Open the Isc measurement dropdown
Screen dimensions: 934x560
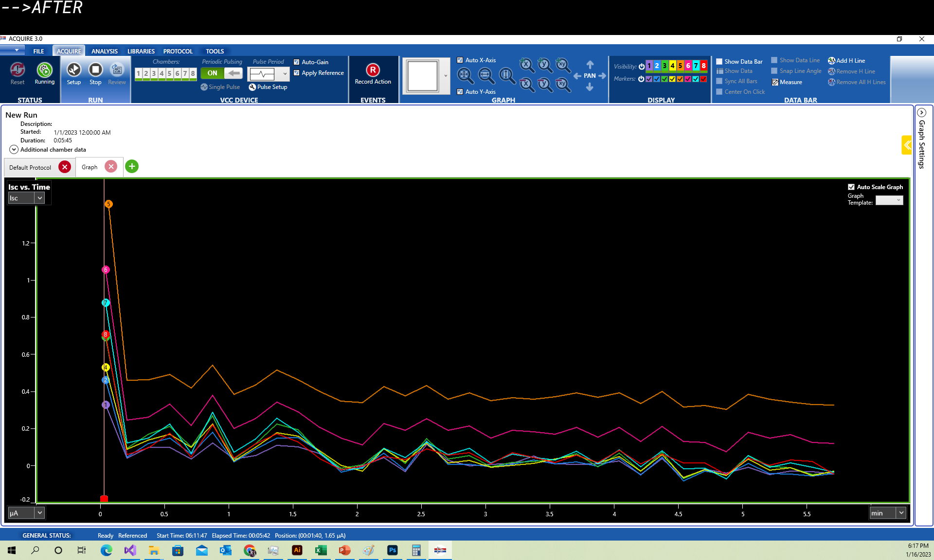tap(39, 198)
